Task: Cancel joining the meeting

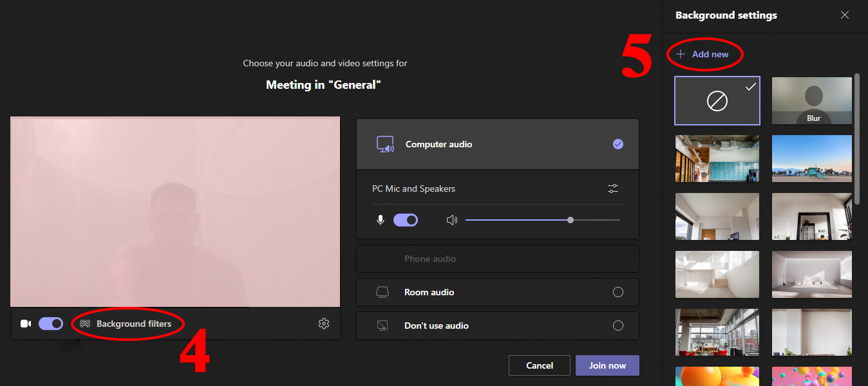Action: [539, 365]
